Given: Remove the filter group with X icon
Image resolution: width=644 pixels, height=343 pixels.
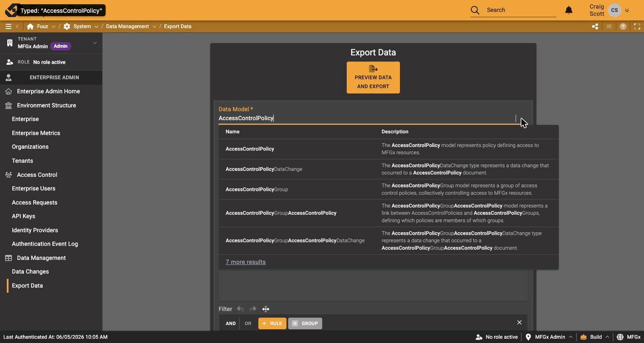Looking at the screenshot, I should pos(519,323).
